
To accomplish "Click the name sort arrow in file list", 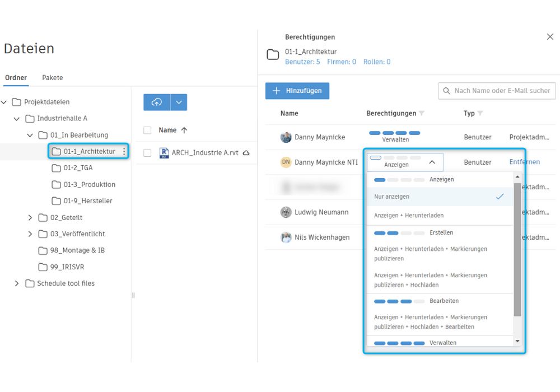I will click(184, 130).
